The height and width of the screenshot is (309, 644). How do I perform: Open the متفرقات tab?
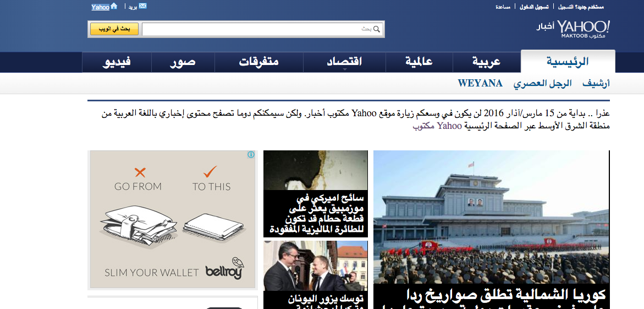[x=258, y=62]
